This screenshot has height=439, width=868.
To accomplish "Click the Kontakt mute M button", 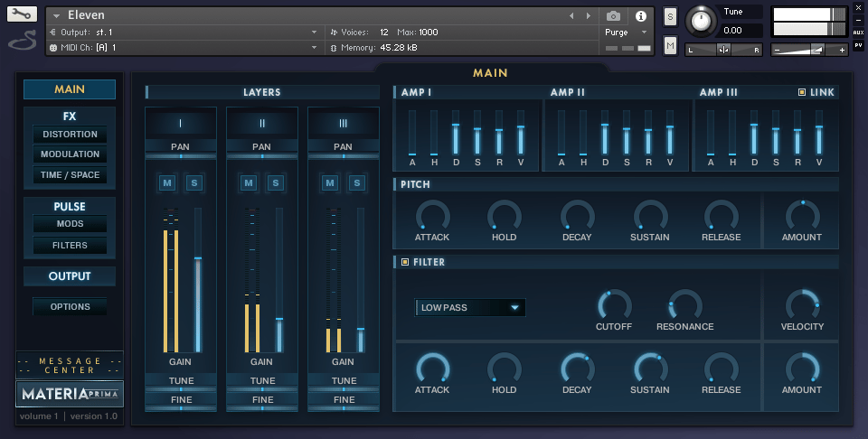I will (670, 45).
